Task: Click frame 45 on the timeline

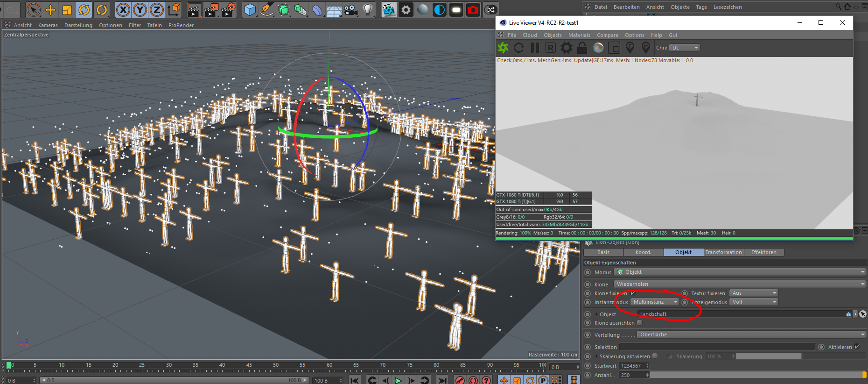Action: 249,365
